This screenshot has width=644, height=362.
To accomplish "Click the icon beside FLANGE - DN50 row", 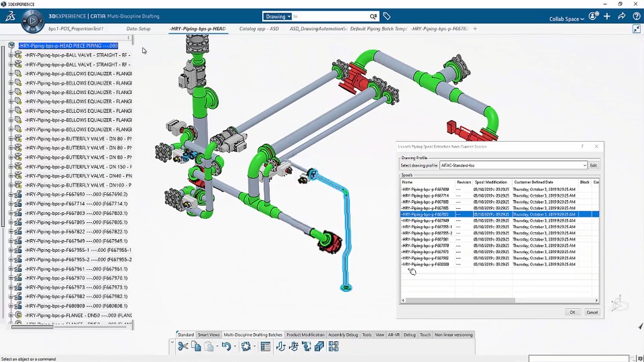I will (18, 315).
